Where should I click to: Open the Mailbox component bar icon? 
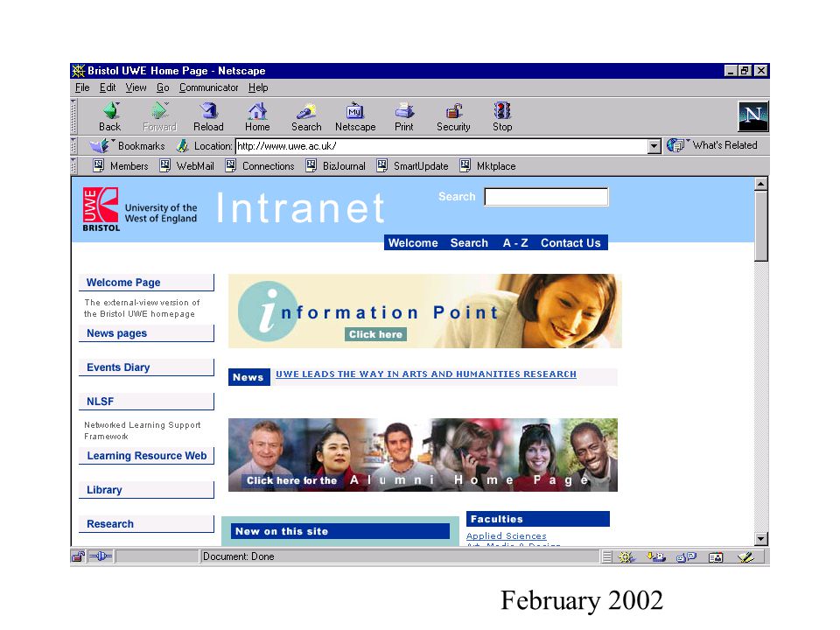[655, 557]
